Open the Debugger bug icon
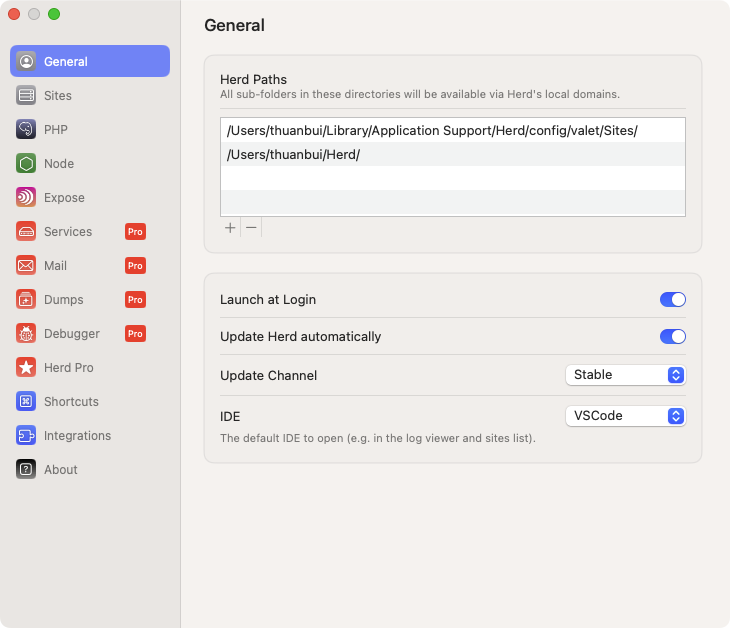Image resolution: width=730 pixels, height=628 pixels. (x=26, y=334)
